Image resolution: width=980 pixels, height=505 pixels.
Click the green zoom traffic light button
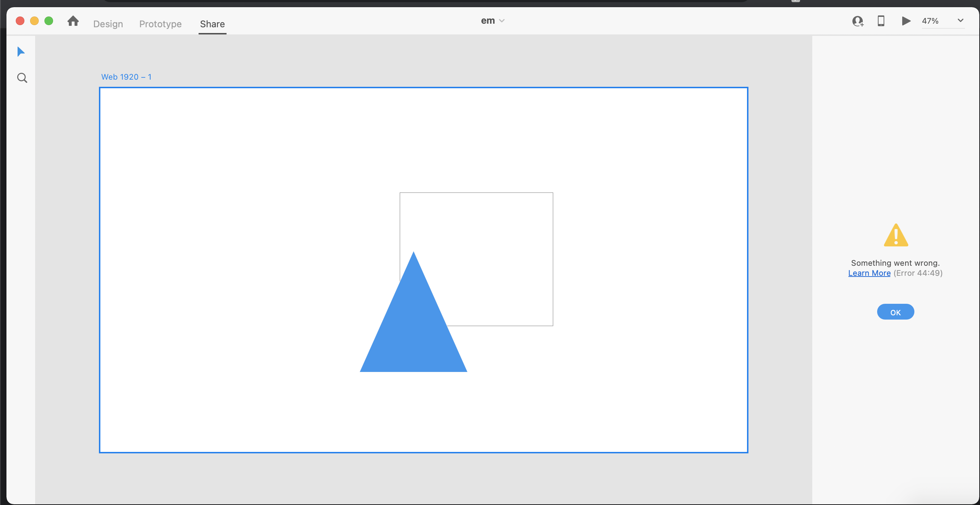pos(49,21)
